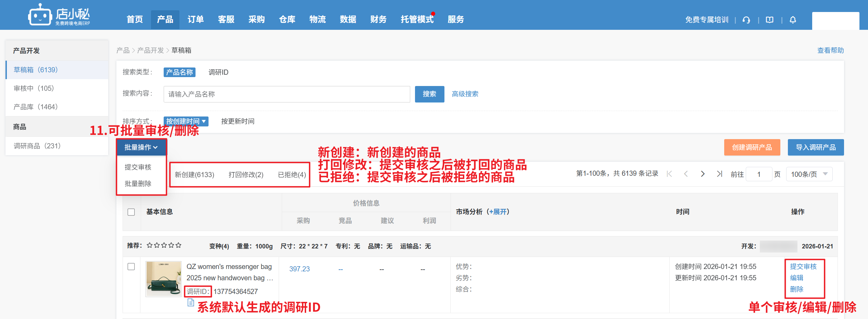Check the QZ women's messenger bag row
Viewport: 868px width, 319px height.
pos(131,267)
